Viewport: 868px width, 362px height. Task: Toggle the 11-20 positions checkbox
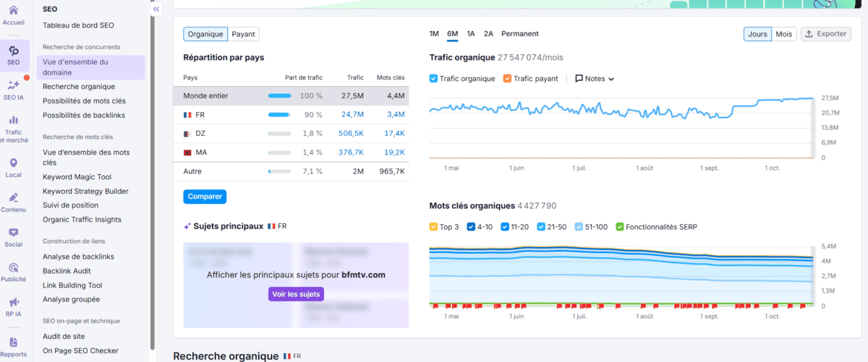505,227
